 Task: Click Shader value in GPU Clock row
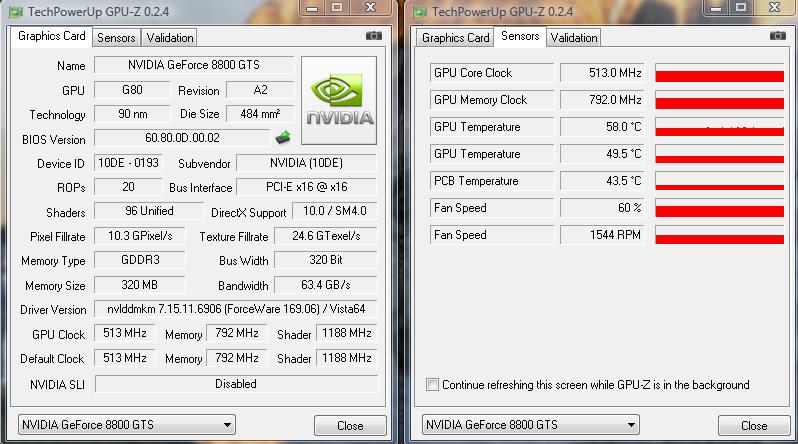click(x=347, y=333)
